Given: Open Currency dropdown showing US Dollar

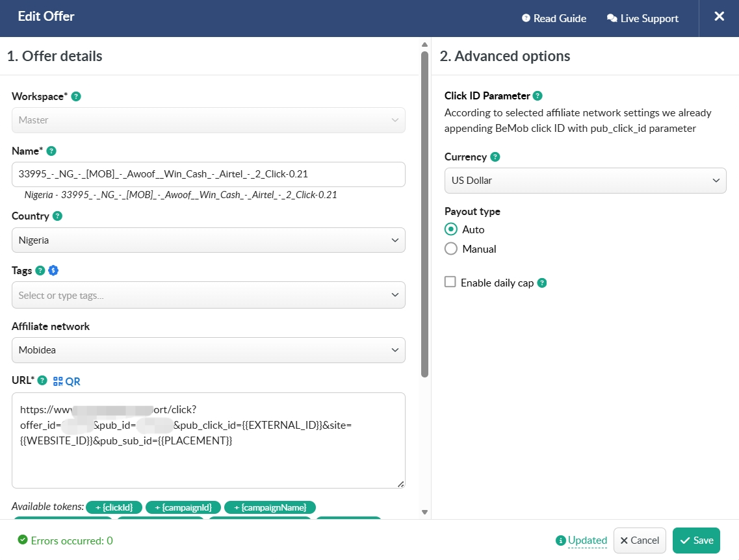Looking at the screenshot, I should (x=585, y=181).
